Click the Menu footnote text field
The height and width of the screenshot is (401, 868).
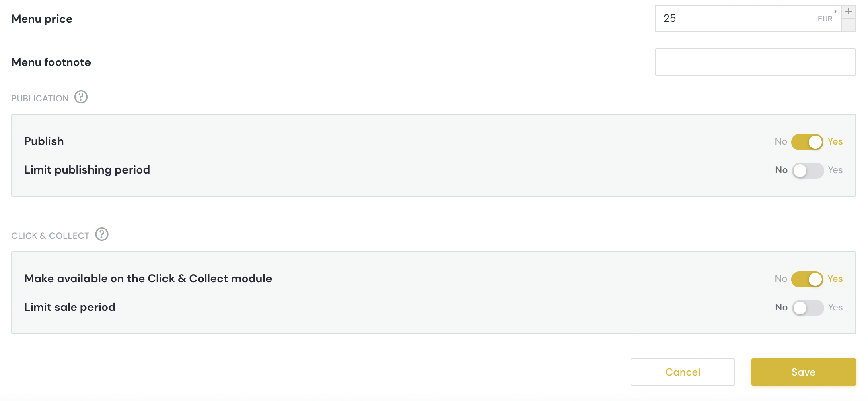coord(755,62)
